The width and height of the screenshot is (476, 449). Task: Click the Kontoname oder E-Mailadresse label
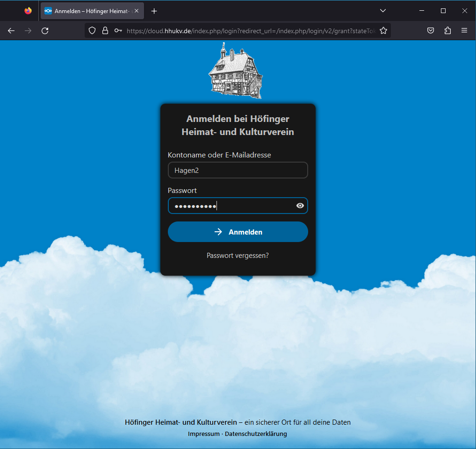coord(219,155)
